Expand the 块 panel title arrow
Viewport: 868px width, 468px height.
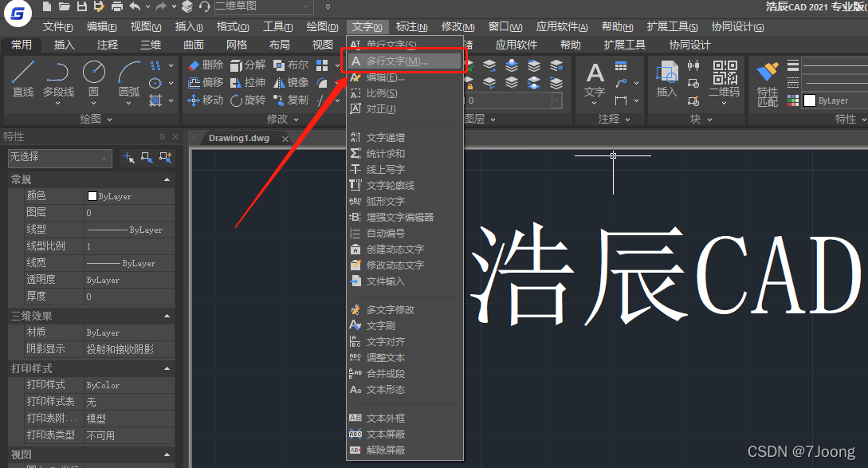(x=709, y=119)
